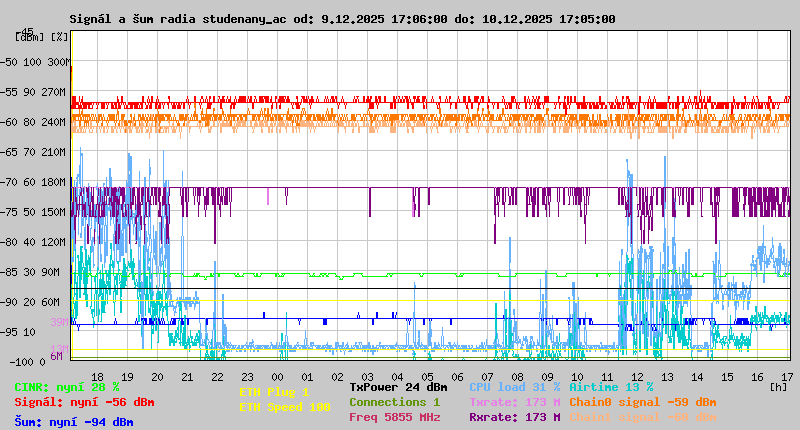Click the 'ETH Plug 1' legend label

[x=274, y=392]
